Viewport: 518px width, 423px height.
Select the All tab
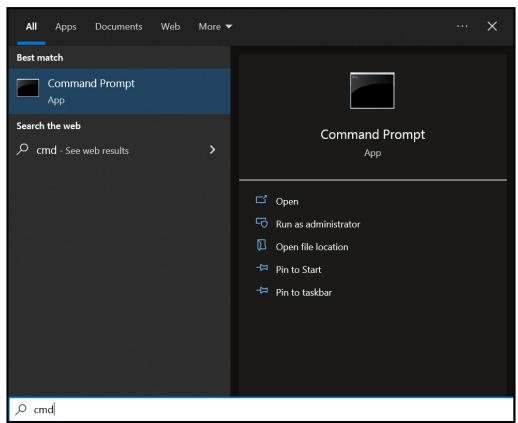click(31, 27)
